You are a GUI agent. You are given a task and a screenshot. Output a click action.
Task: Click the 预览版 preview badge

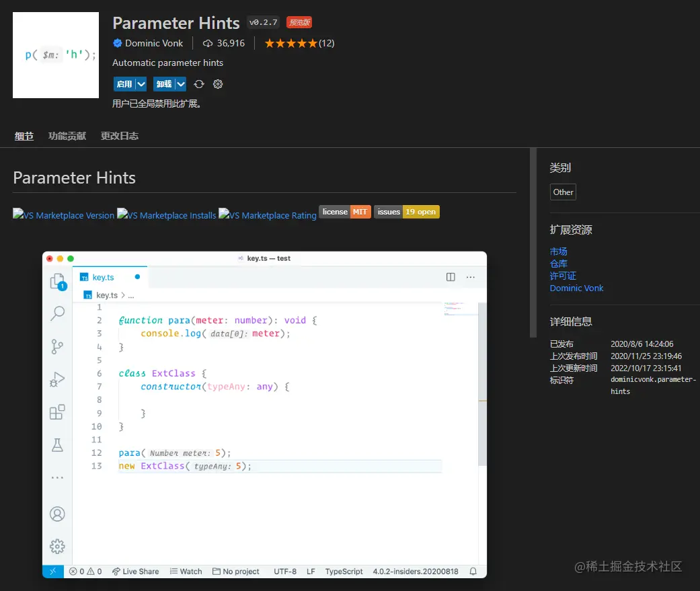point(299,22)
